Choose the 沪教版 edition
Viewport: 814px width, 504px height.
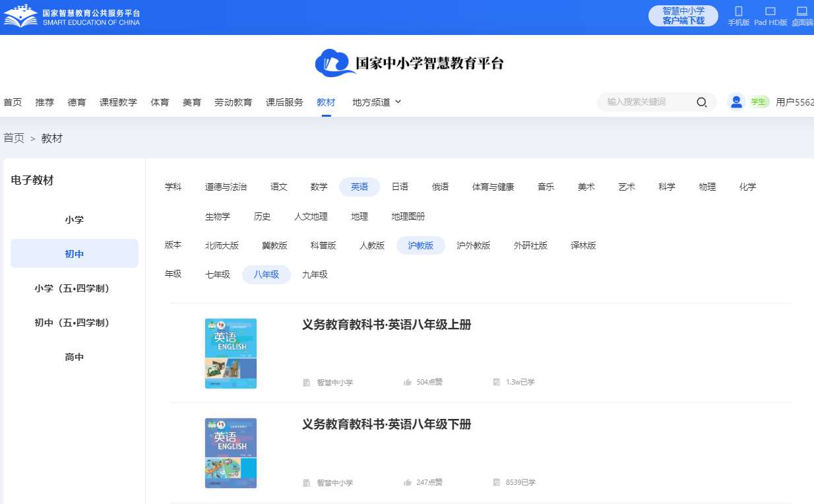coord(421,245)
